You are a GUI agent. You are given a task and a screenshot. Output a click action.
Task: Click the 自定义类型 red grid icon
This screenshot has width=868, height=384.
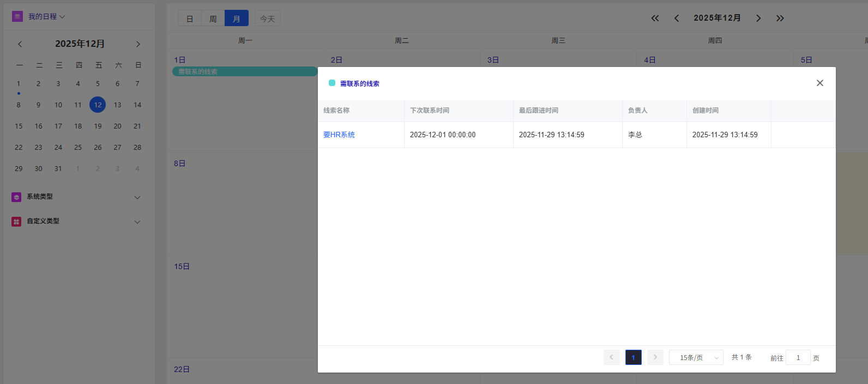click(16, 222)
